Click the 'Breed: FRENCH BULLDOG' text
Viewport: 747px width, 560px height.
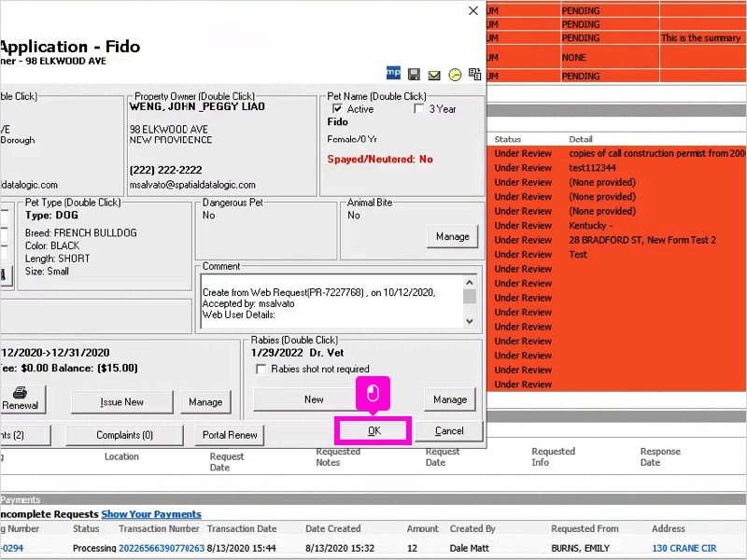pyautogui.click(x=81, y=232)
